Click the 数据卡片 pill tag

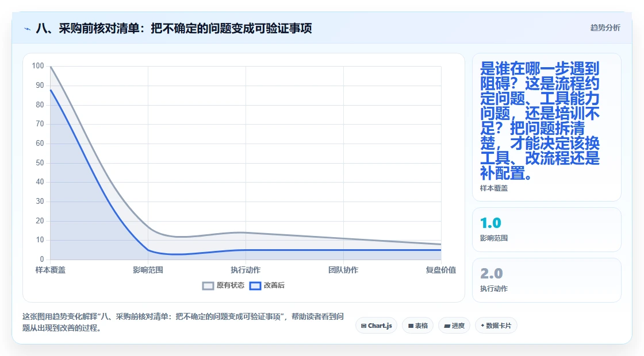496,326
